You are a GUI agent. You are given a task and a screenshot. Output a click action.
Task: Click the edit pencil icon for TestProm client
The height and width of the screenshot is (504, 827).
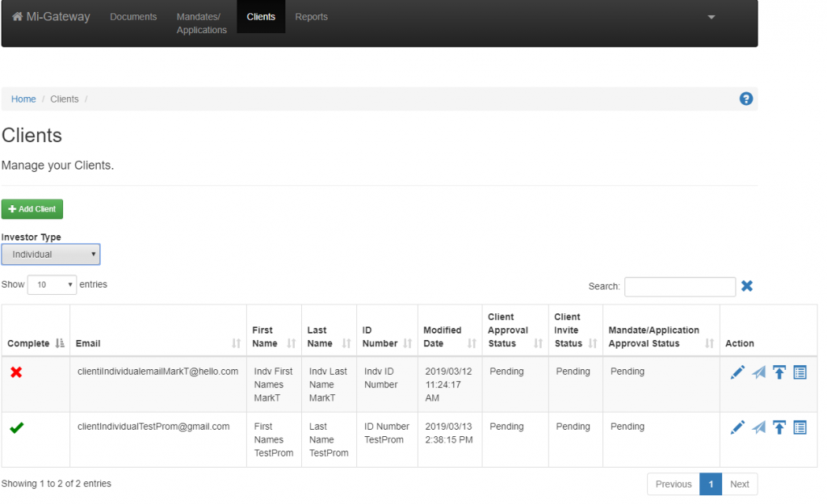[x=737, y=427]
